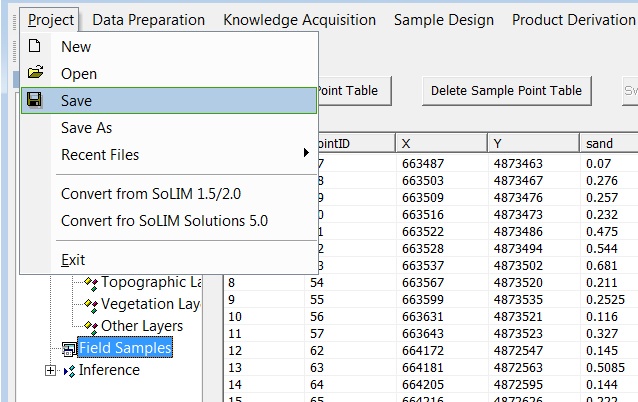Click X cell 664205

441,385
